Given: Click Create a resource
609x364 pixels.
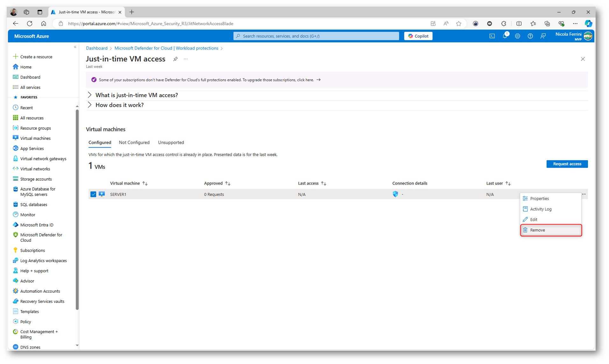Looking at the screenshot, I should tap(32, 57).
